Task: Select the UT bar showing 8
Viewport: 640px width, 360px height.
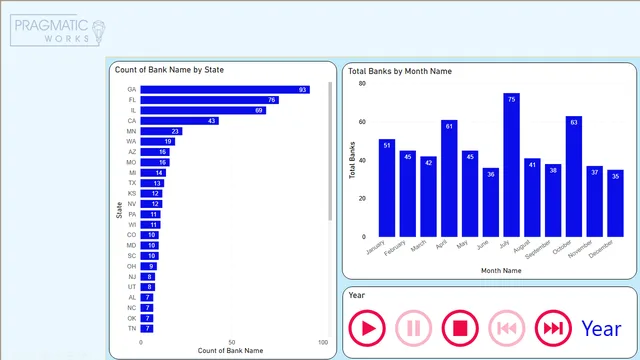Action: click(x=148, y=287)
